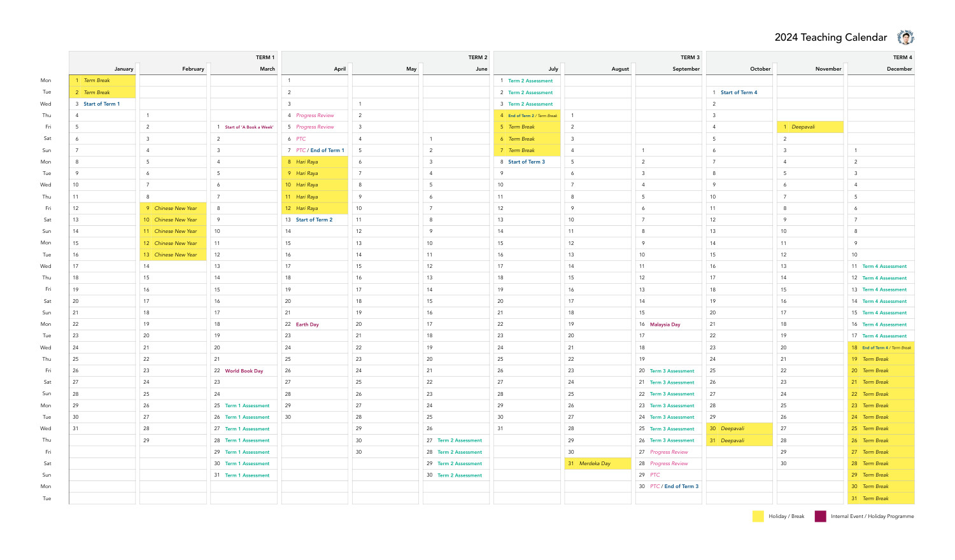Viewport: 955px width, 560px height.
Task: Select Term 2 Assessment on June 27
Action: [460, 440]
